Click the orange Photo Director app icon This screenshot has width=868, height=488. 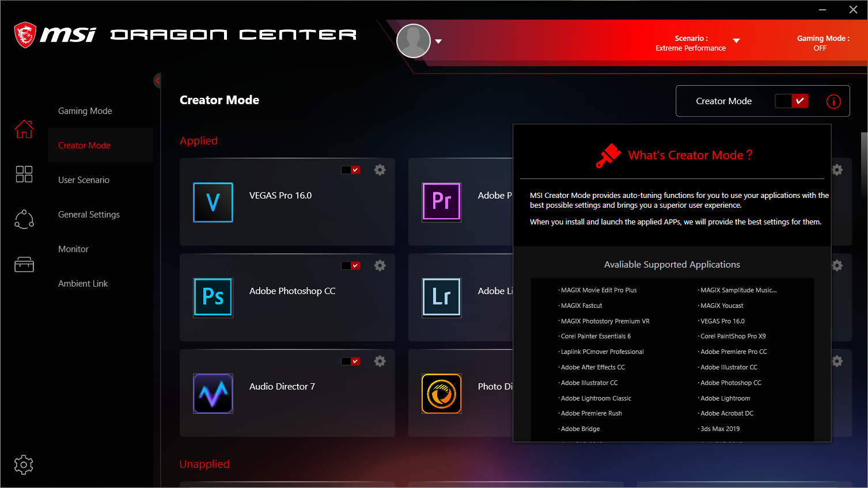[x=442, y=394]
